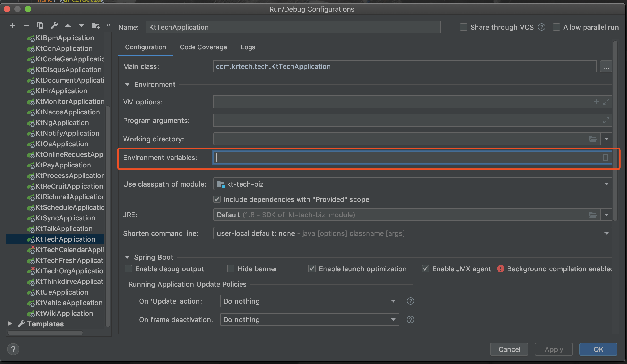Click the Main class input field
Viewport: 627px width, 364px height.
click(405, 66)
